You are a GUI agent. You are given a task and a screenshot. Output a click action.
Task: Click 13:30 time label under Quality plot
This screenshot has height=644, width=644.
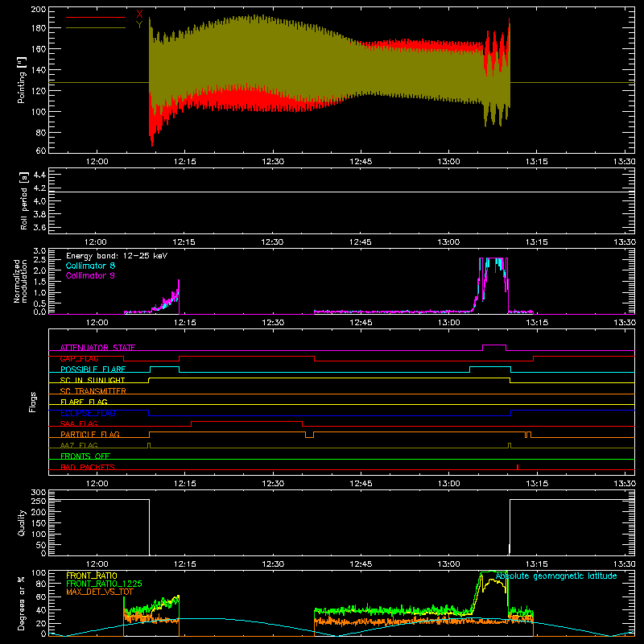(625, 564)
